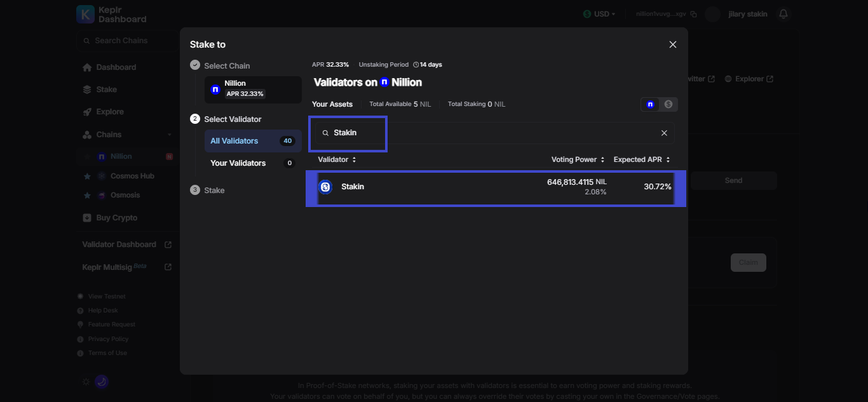This screenshot has width=868, height=402.
Task: Switch asset display to dollar value
Action: 668,104
